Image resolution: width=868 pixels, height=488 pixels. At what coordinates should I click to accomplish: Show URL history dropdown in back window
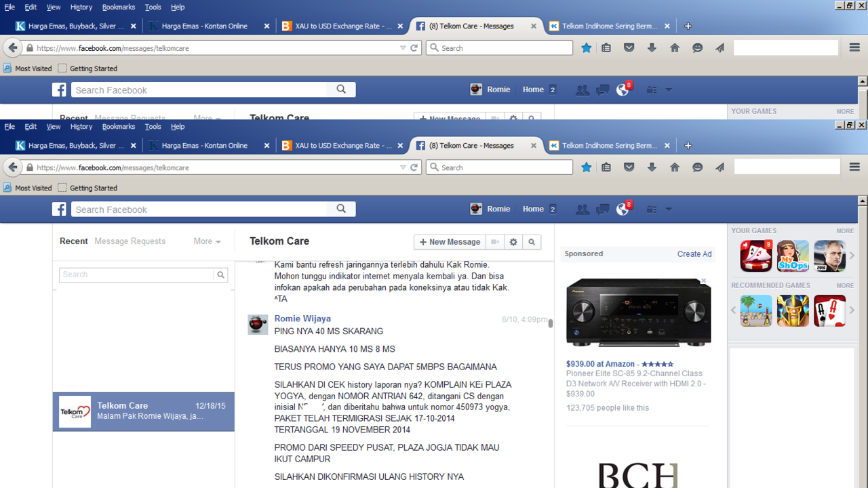pos(403,48)
